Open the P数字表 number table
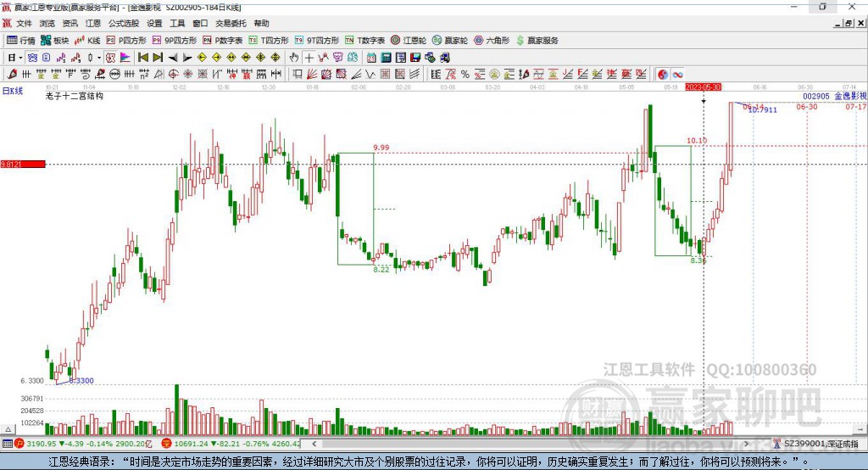Screen dimensions: 868x470 tap(223, 41)
